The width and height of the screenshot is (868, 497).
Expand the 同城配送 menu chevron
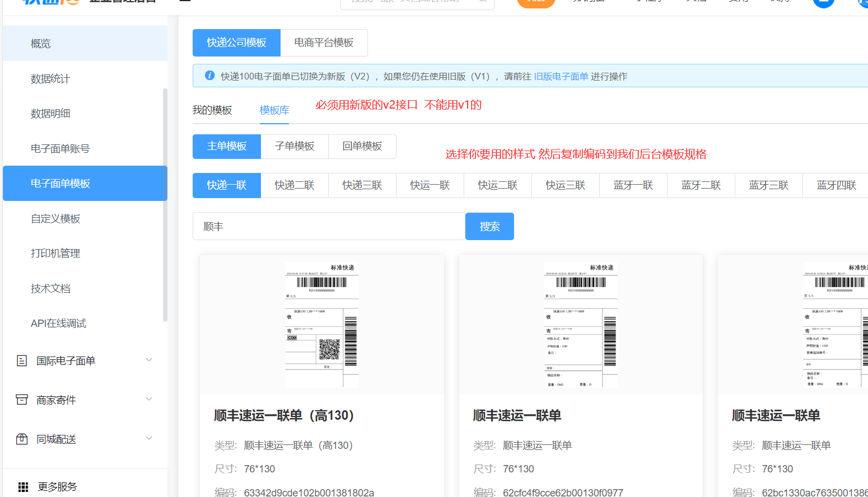[149, 438]
